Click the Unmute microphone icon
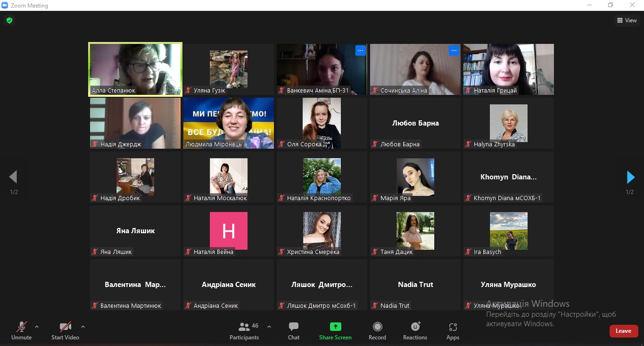The height and width of the screenshot is (346, 644). pos(21,327)
